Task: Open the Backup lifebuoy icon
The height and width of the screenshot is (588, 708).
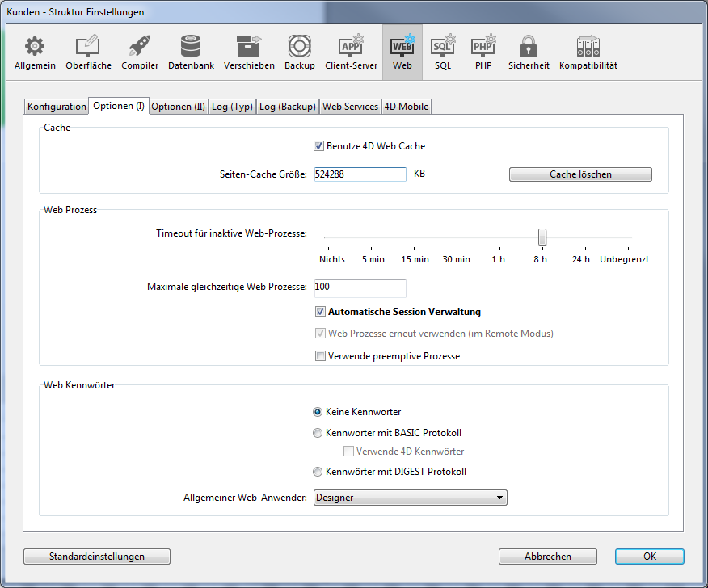Action: tap(299, 53)
